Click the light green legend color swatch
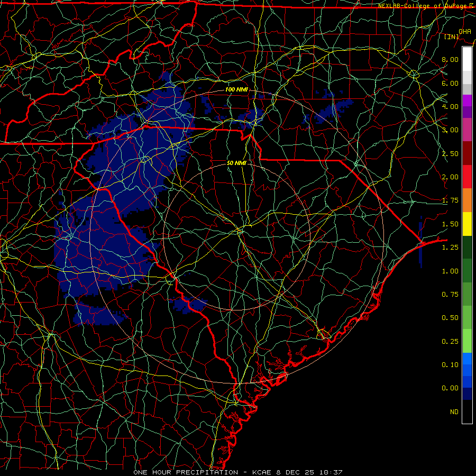Screen dimensions: 476x476 467,341
